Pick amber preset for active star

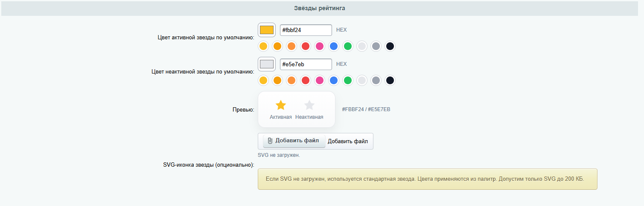(x=277, y=46)
